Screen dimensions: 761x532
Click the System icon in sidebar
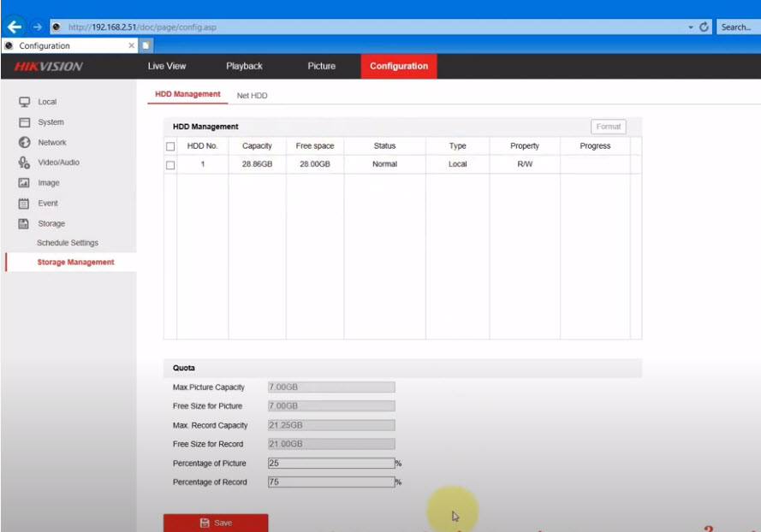coord(25,122)
